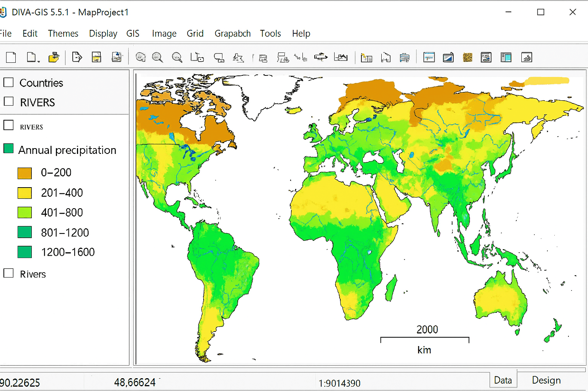The image size is (588, 392).
Task: Click the yellow open folder icon
Action: [x=54, y=57]
